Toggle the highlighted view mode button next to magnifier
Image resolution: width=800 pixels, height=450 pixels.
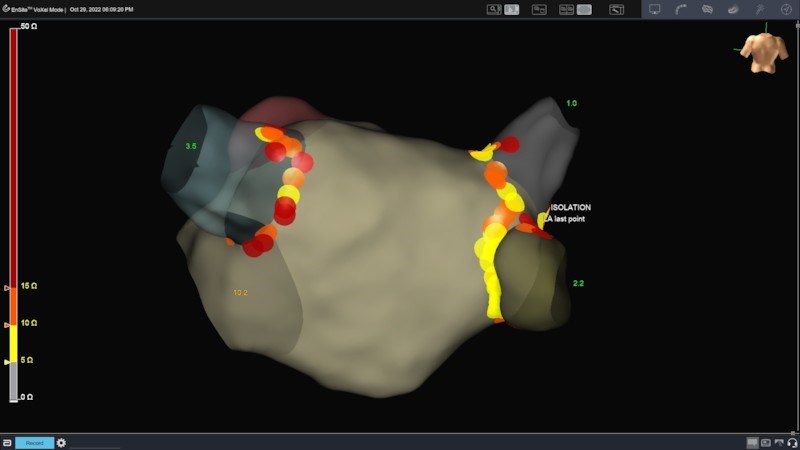pyautogui.click(x=512, y=9)
